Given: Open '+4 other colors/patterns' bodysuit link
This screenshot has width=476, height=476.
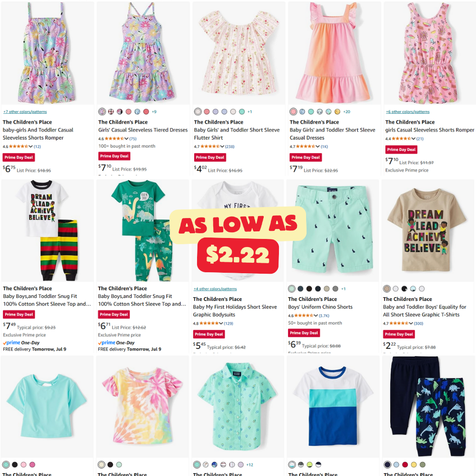Looking at the screenshot, I should click(x=215, y=289).
